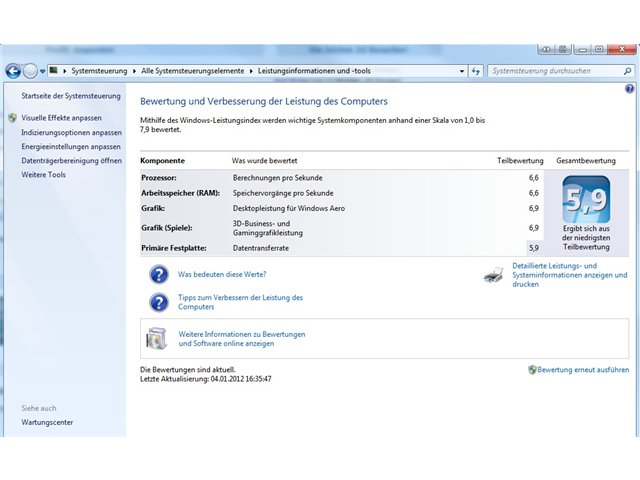Click the Datentransferrate description
Image resolution: width=640 pixels, height=480 pixels.
click(x=261, y=248)
